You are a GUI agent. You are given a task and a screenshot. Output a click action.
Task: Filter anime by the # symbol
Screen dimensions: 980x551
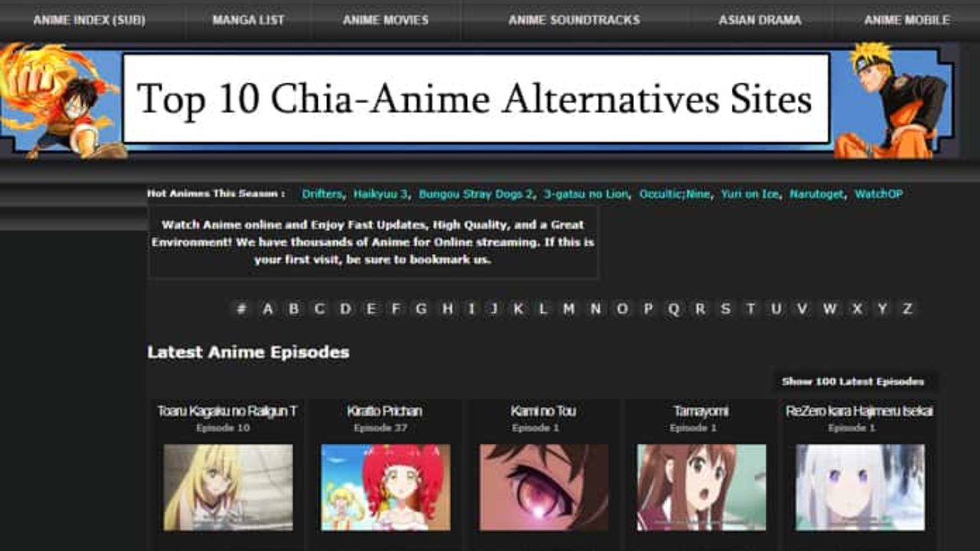tap(241, 309)
